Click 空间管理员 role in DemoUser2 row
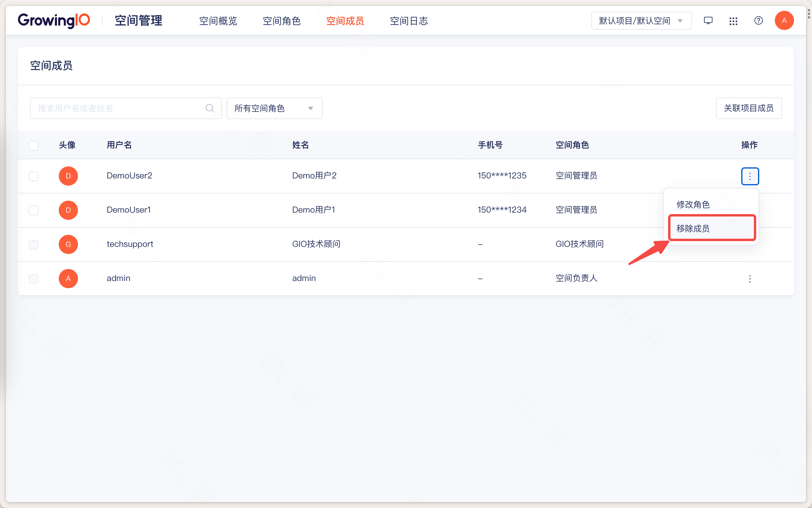812x508 pixels. coord(577,175)
